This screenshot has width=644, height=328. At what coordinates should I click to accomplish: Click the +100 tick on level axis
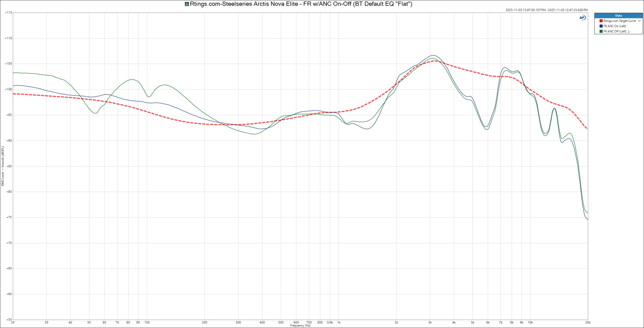(8, 89)
